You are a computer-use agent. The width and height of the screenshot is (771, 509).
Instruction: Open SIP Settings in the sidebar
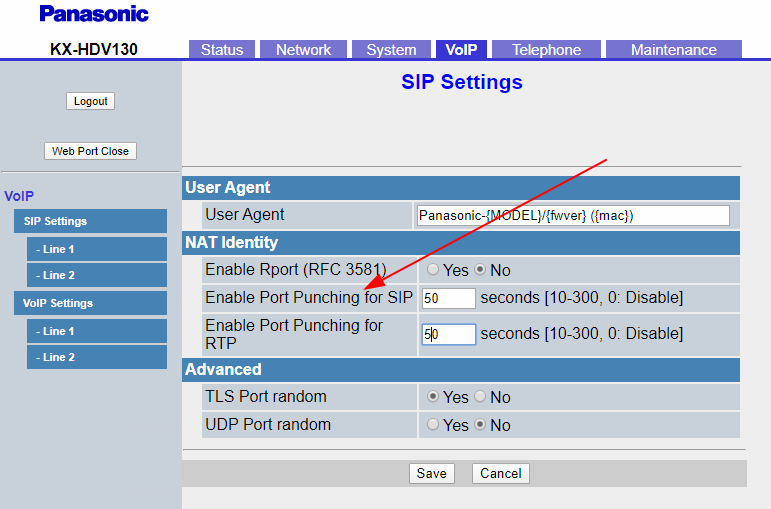[x=56, y=221]
